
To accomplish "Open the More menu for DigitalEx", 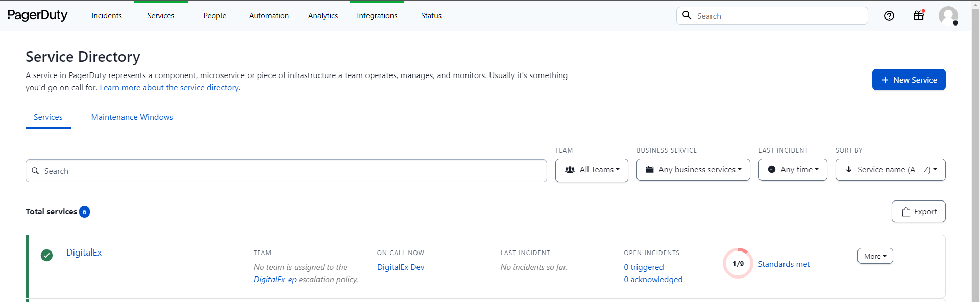I will [875, 256].
